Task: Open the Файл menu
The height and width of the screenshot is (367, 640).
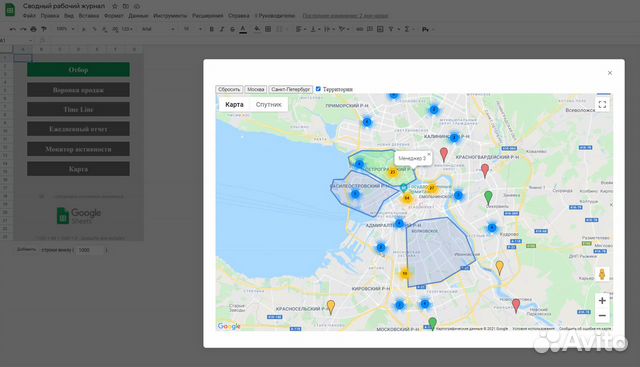Action: (x=29, y=16)
